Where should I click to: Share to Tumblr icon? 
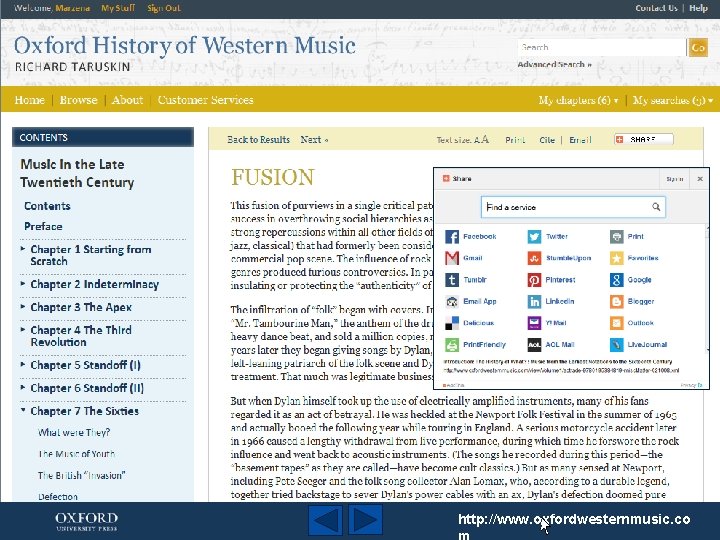coord(452,280)
